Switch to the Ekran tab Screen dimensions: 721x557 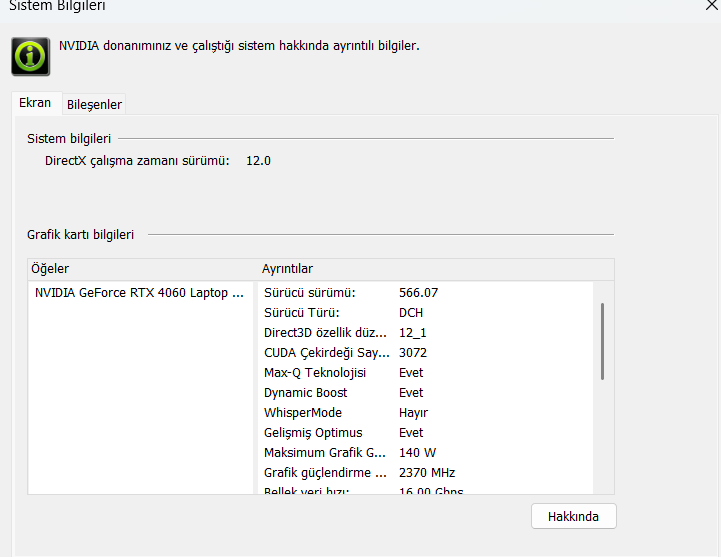35,103
